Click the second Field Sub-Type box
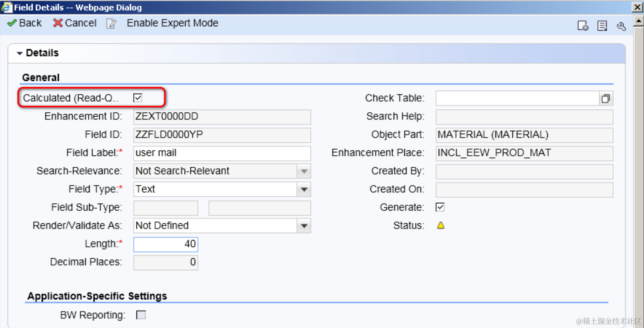The image size is (644, 328). pyautogui.click(x=259, y=208)
